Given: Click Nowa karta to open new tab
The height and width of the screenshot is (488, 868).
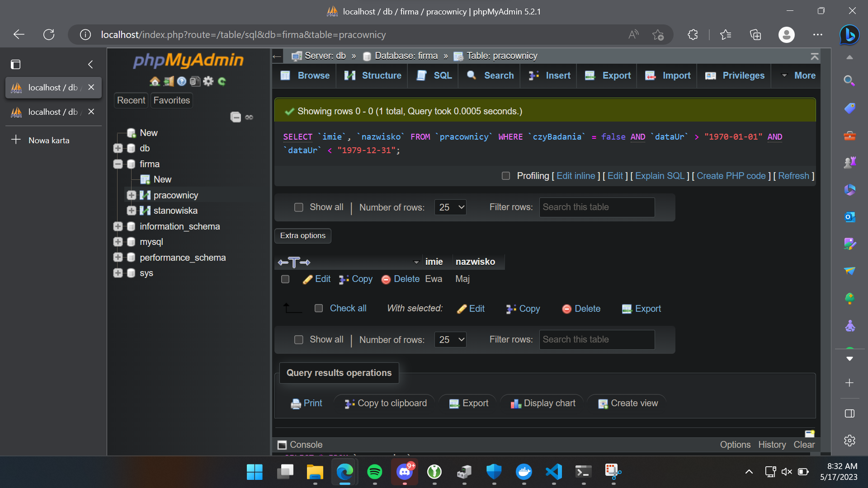Looking at the screenshot, I should 49,140.
